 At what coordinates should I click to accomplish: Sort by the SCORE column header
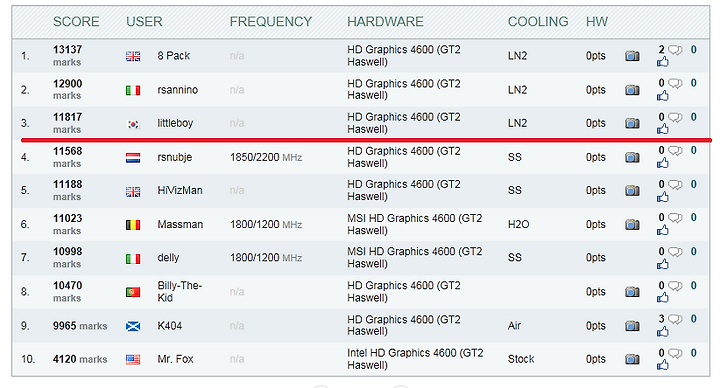76,22
